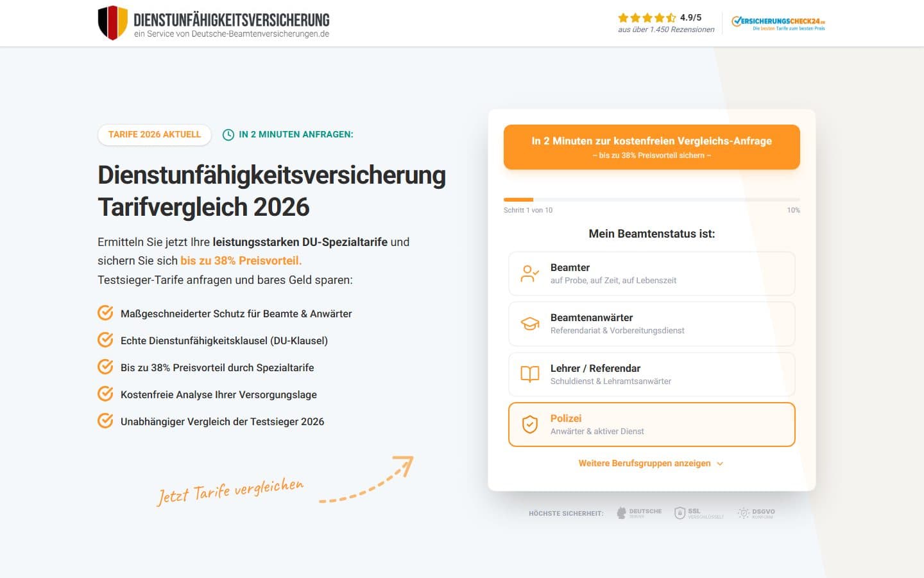
Task: Click the open book icon on Lehrer / Referendar
Action: 530,374
